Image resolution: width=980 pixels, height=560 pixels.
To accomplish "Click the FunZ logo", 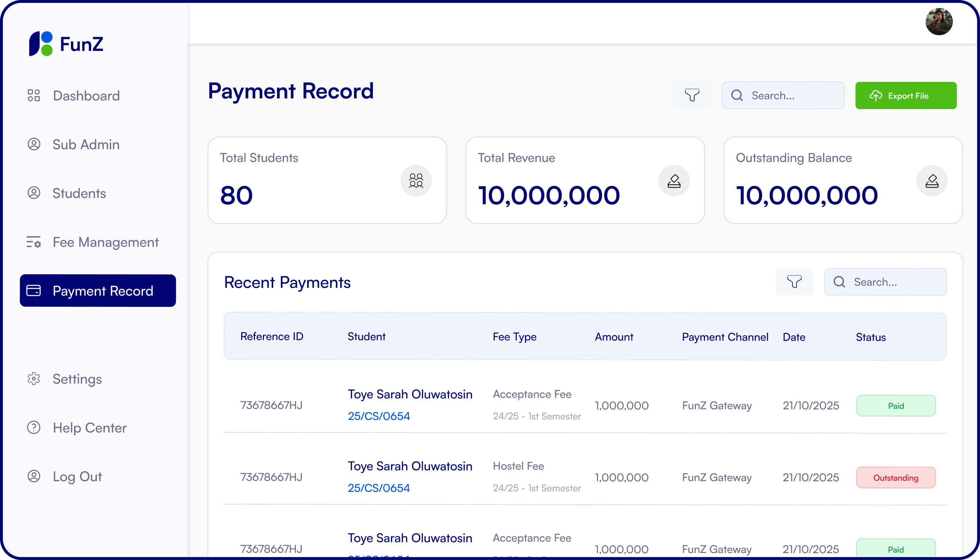I will pos(66,44).
